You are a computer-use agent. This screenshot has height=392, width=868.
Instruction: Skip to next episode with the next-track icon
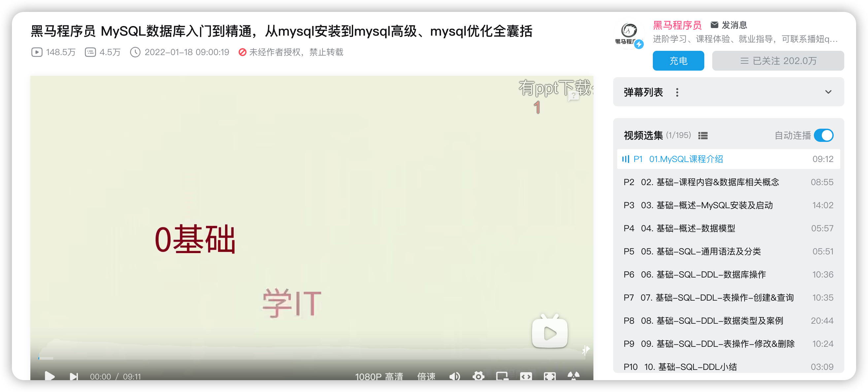74,376
